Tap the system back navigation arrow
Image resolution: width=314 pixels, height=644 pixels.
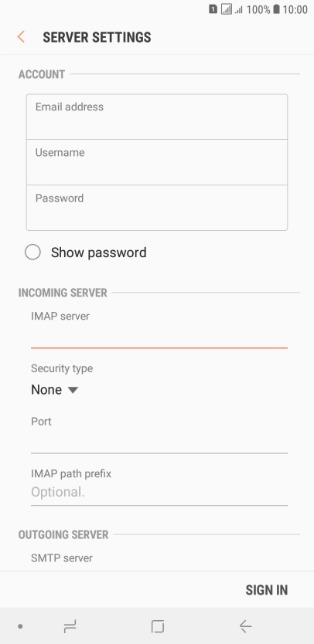tap(245, 626)
